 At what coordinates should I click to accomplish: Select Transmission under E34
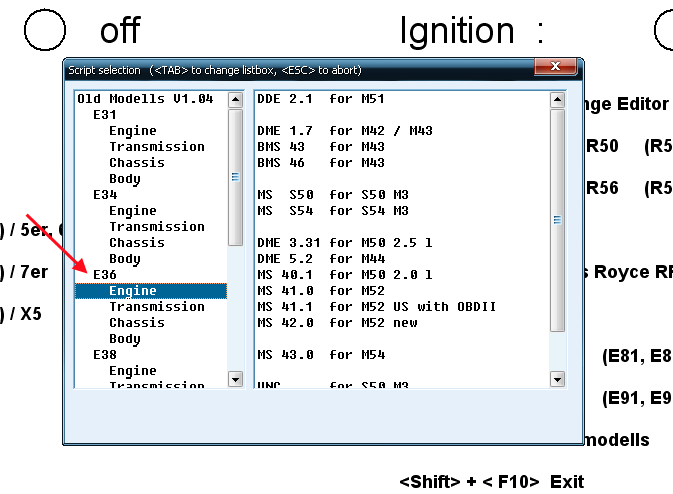click(157, 227)
